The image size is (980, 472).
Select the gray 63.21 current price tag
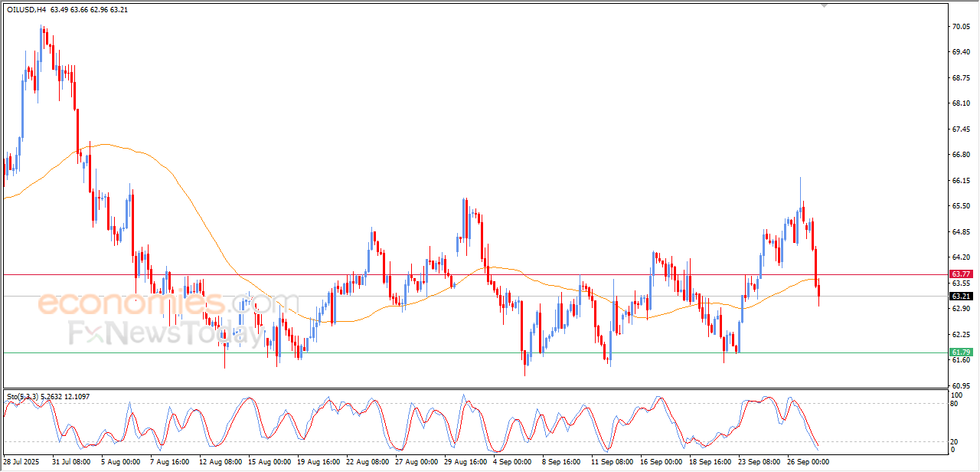[961, 296]
